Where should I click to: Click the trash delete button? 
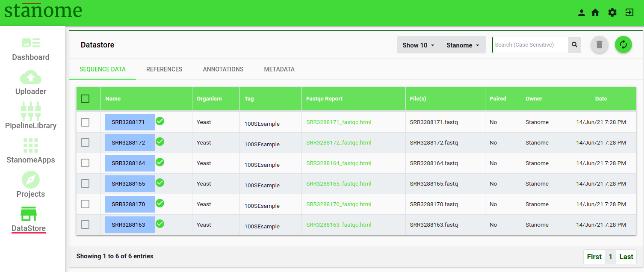click(x=600, y=45)
